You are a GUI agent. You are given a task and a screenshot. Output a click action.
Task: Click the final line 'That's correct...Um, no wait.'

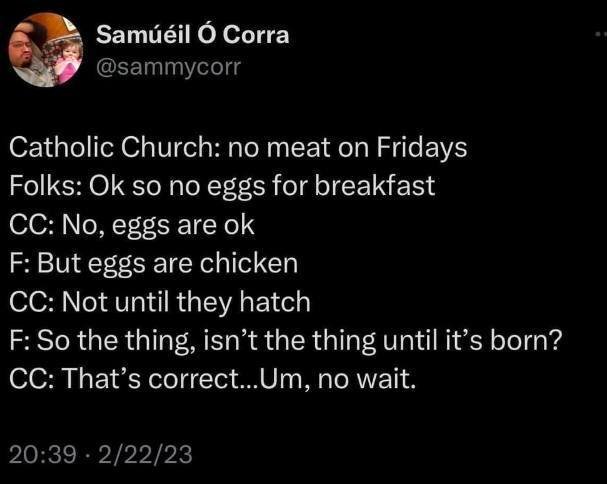(x=212, y=378)
